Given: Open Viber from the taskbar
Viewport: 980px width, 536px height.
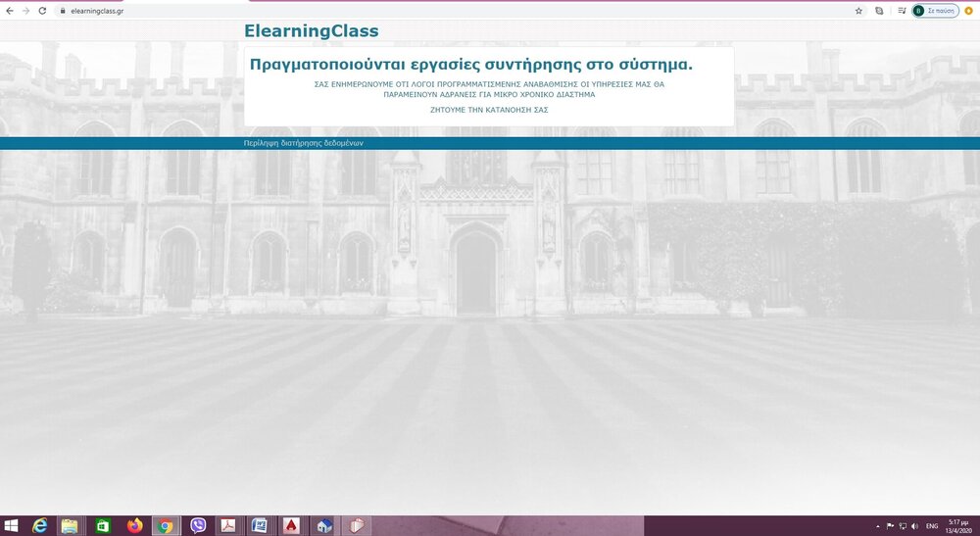Looking at the screenshot, I should (x=198, y=526).
